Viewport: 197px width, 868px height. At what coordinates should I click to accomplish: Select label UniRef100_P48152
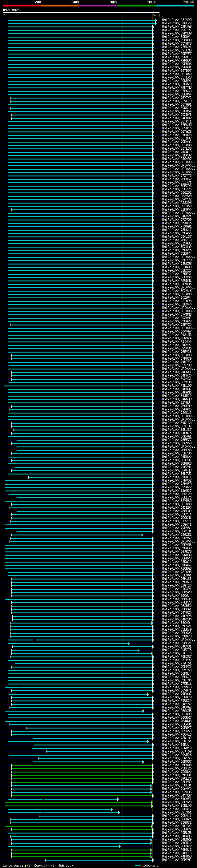(177, 704)
